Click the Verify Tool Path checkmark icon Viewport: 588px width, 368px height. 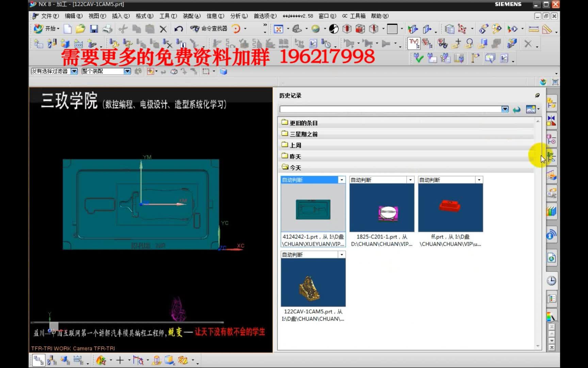(419, 59)
